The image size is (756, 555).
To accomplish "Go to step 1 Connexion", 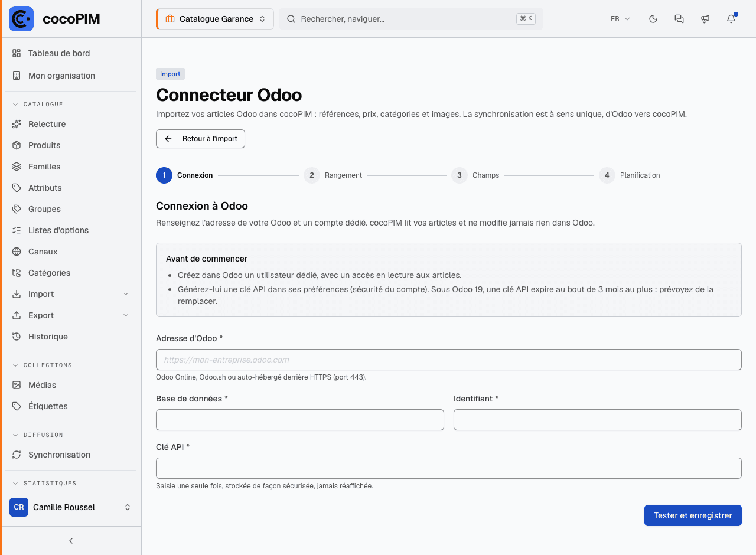I will [x=185, y=175].
